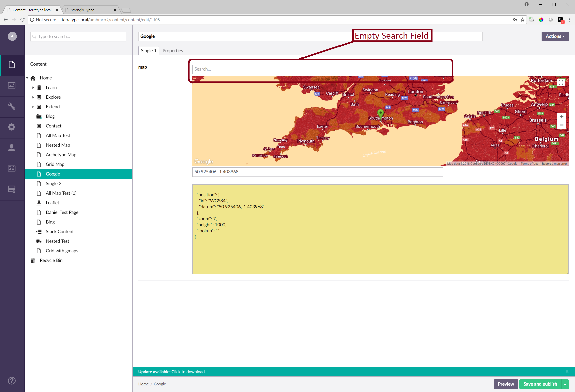
Task: Open the Save and publish arrow menu
Action: (x=565, y=384)
